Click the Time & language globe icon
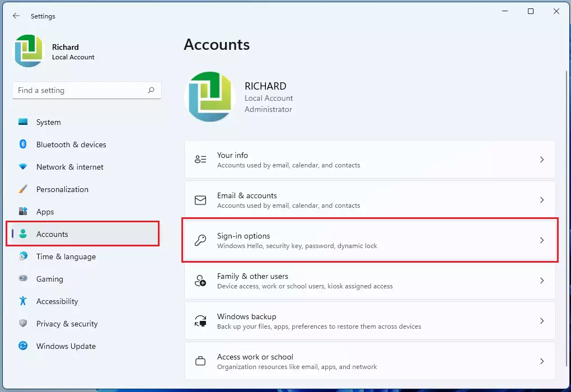This screenshot has height=392, width=571. click(x=23, y=256)
